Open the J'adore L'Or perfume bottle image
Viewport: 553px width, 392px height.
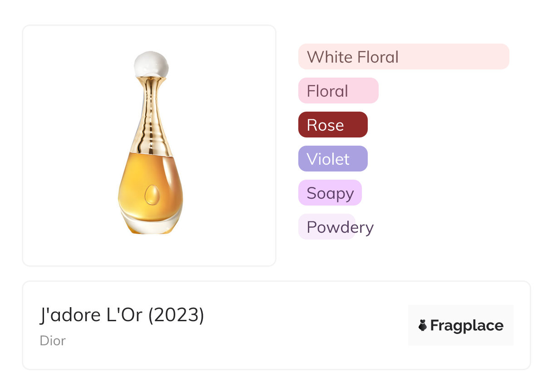[x=150, y=145]
